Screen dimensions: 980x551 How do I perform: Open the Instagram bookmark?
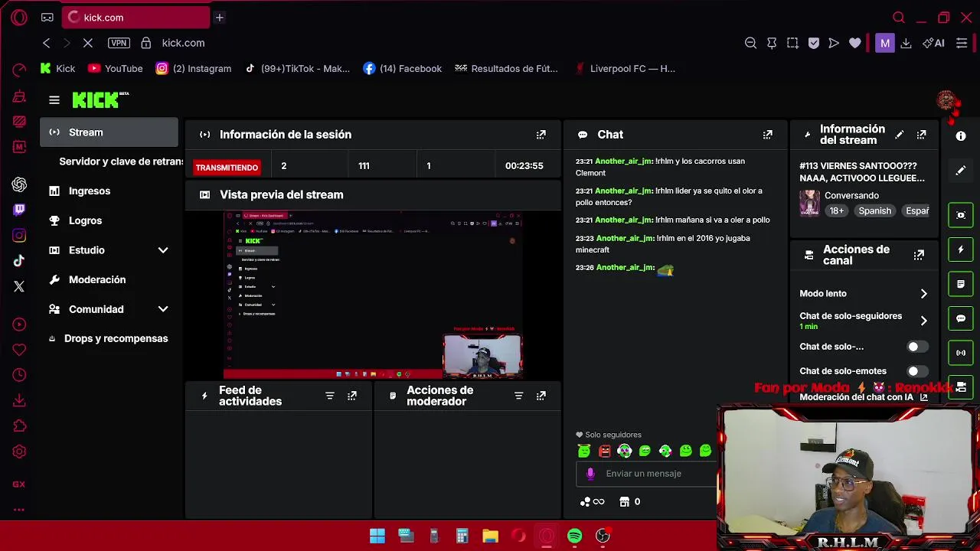tap(194, 69)
